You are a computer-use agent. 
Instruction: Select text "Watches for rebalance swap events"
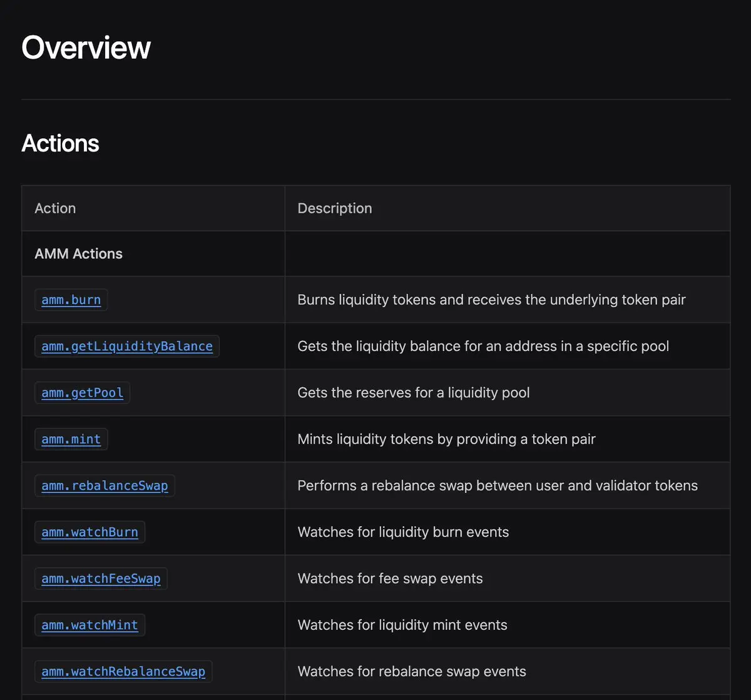point(412,671)
